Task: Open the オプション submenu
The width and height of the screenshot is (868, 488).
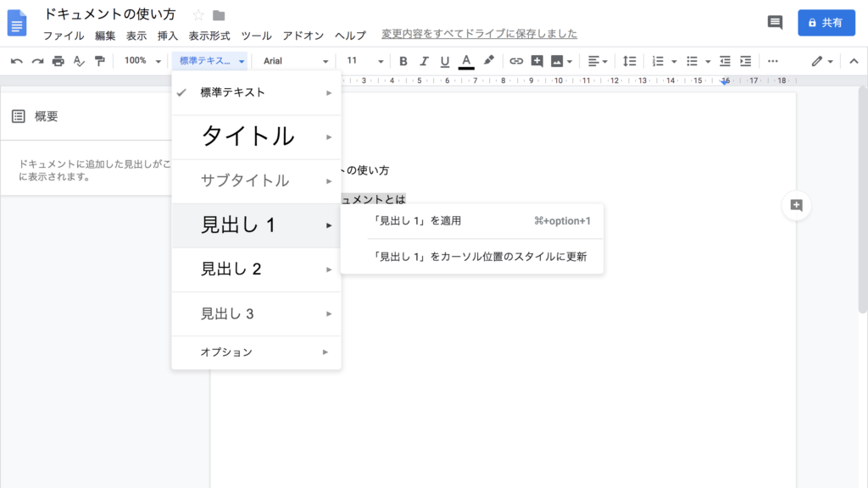Action: (256, 352)
